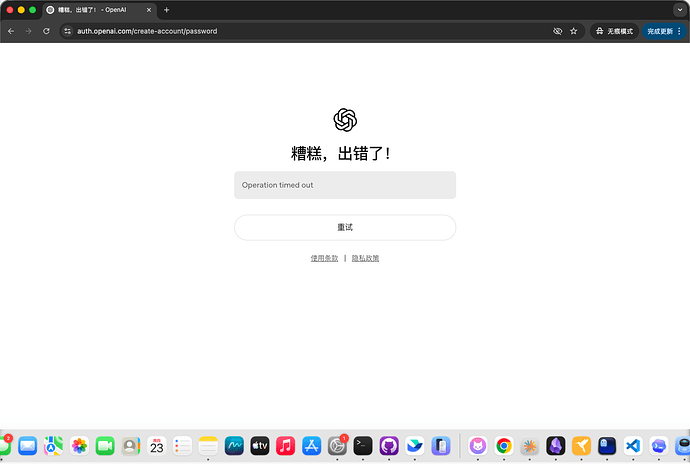This screenshot has width=690, height=464.
Task: Open the orange hummingbird app in dock
Action: [581, 446]
